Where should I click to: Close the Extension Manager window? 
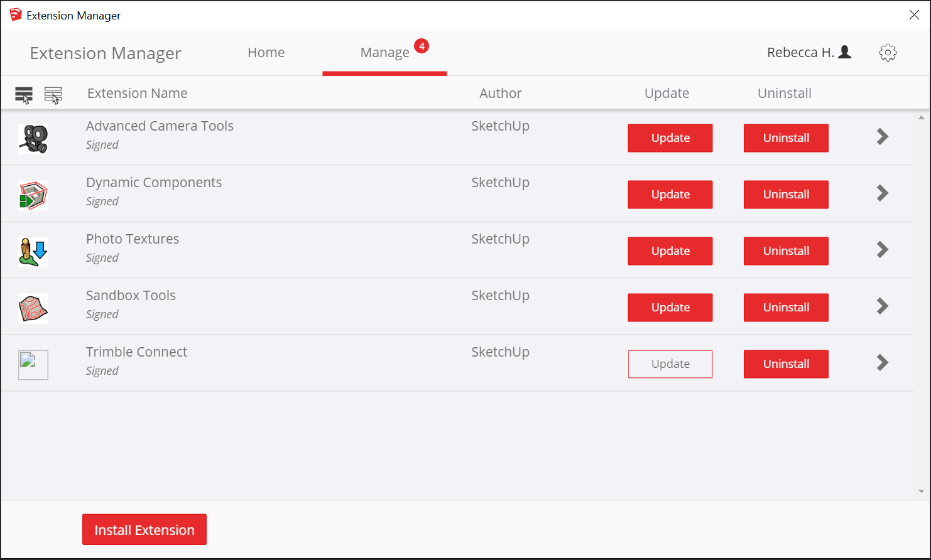(x=914, y=15)
